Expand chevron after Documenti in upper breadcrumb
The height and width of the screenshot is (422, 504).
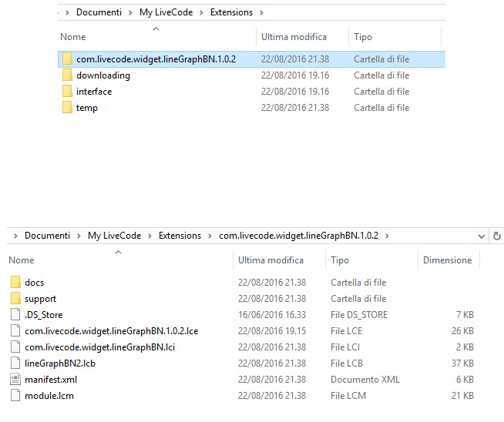point(130,13)
